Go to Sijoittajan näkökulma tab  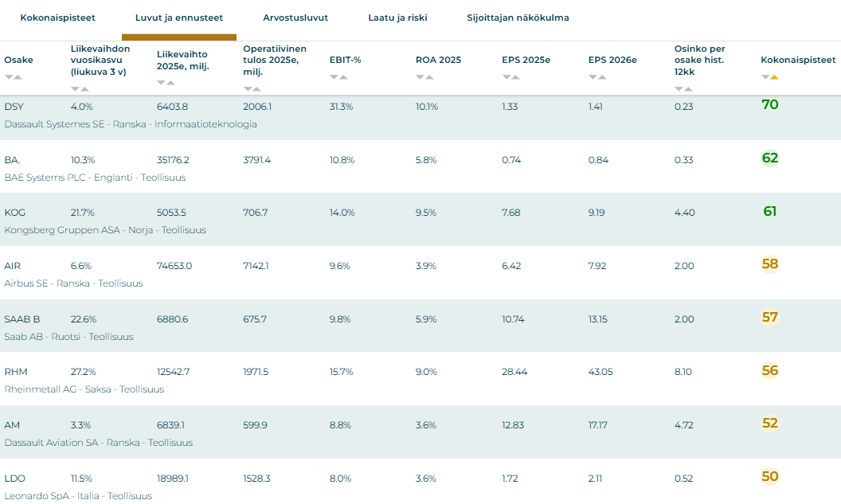(518, 18)
